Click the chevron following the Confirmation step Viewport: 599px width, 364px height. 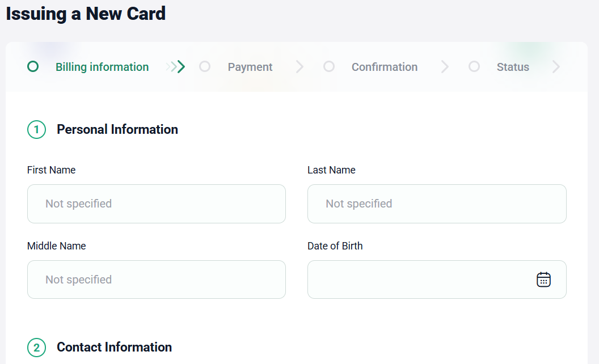tap(445, 67)
